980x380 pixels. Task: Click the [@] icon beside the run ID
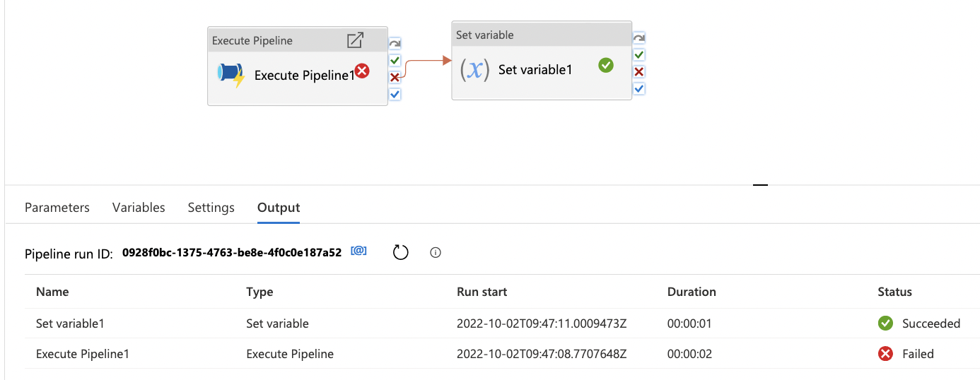point(358,251)
